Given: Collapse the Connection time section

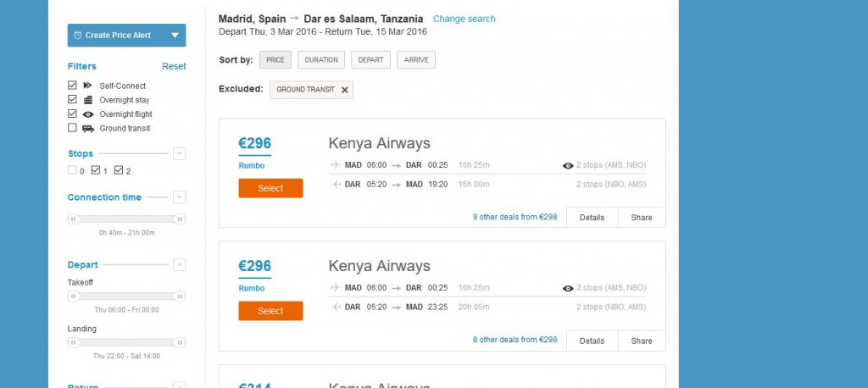Looking at the screenshot, I should tap(179, 197).
